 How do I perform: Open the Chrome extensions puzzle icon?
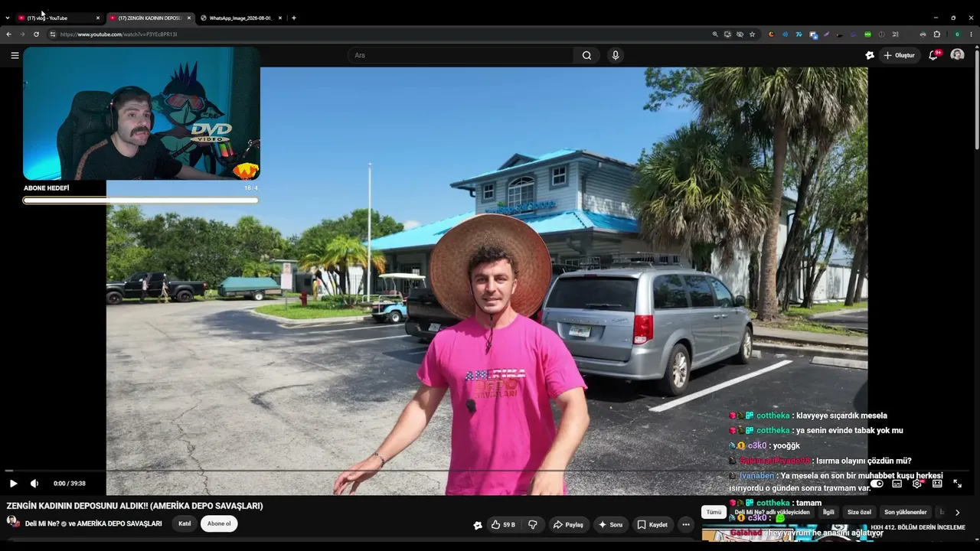pos(936,34)
